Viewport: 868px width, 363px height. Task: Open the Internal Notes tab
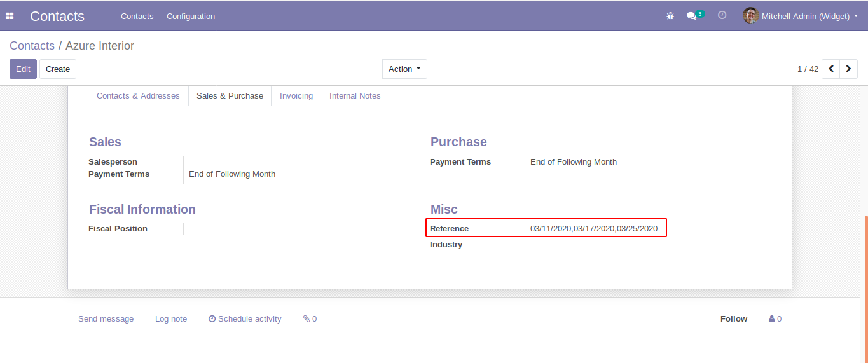[x=355, y=96]
